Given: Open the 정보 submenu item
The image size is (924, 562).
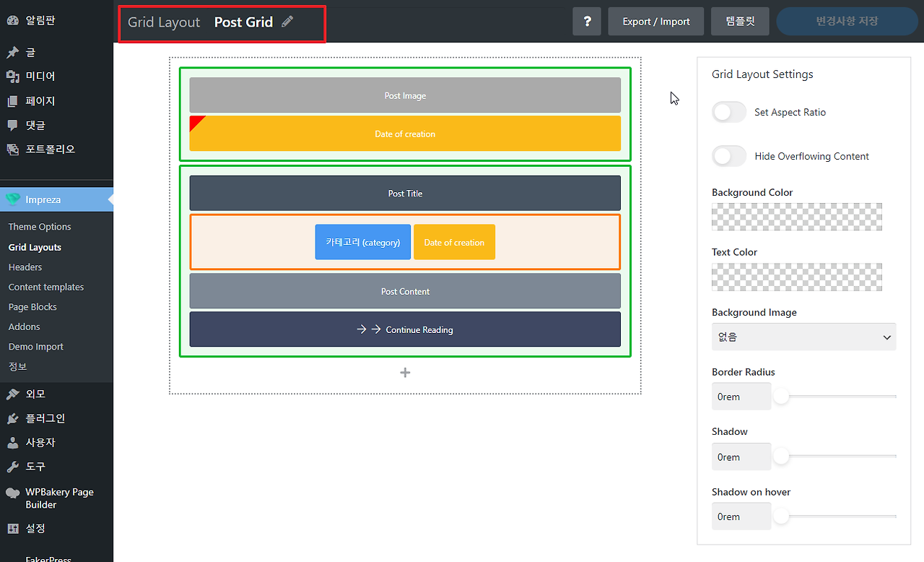Looking at the screenshot, I should pos(17,367).
